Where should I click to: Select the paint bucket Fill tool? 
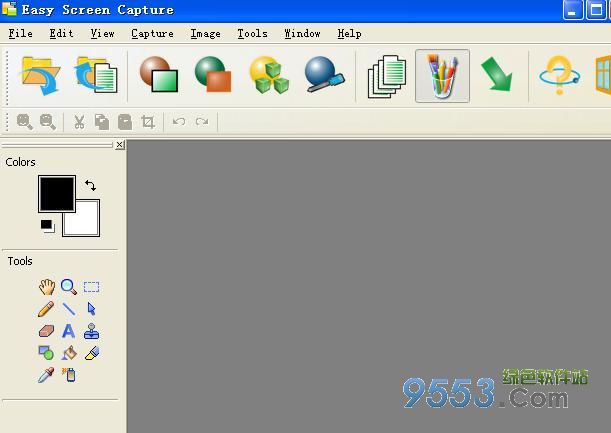(69, 353)
